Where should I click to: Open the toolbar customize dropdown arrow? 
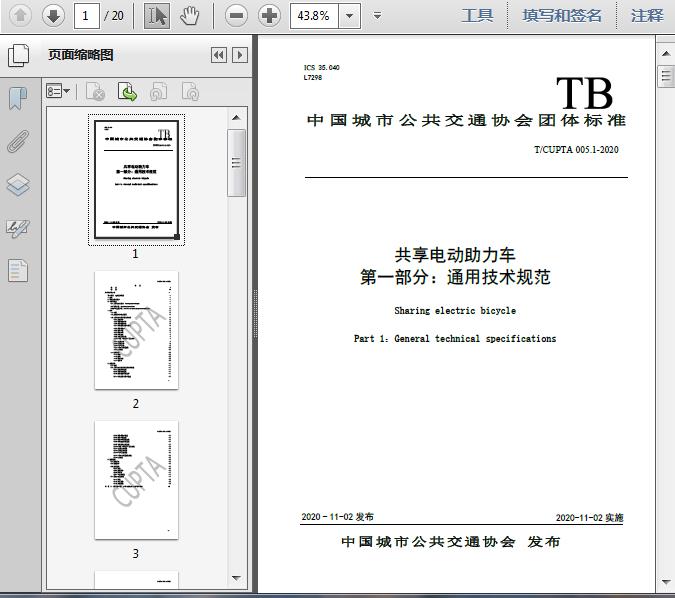(378, 16)
